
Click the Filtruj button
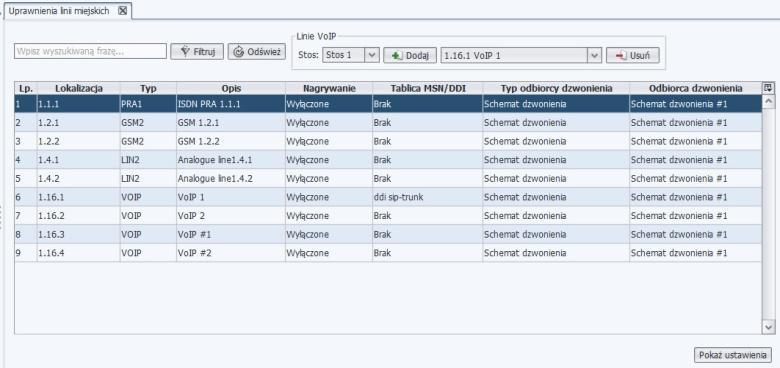[x=197, y=51]
